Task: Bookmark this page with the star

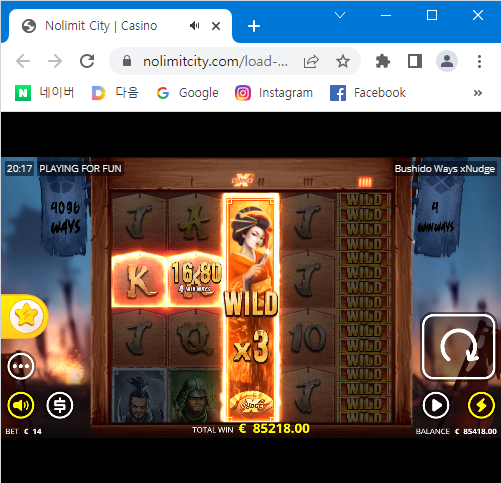Action: [x=342, y=61]
